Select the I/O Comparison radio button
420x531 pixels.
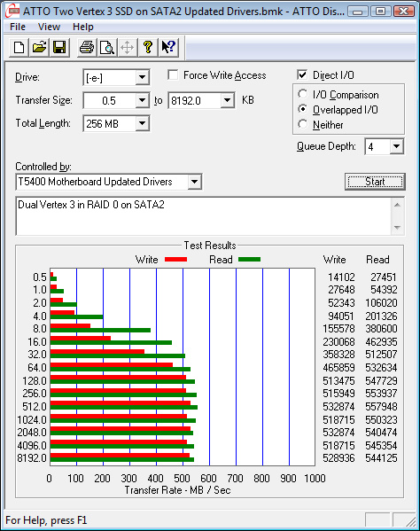(x=302, y=94)
